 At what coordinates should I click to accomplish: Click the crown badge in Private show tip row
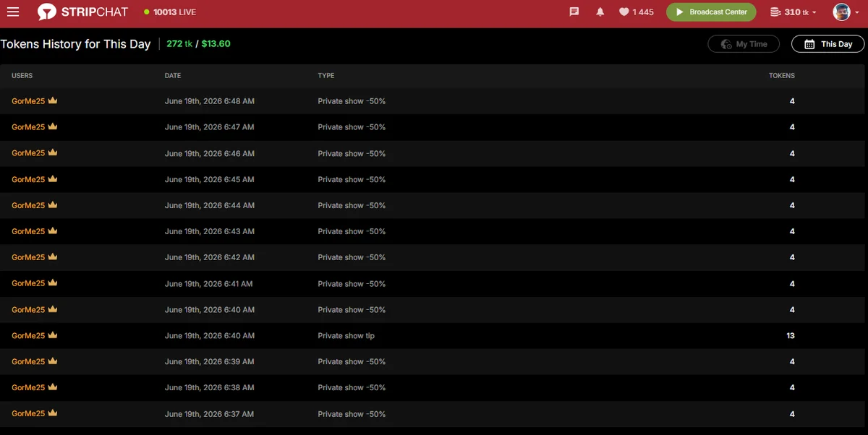[x=53, y=335]
